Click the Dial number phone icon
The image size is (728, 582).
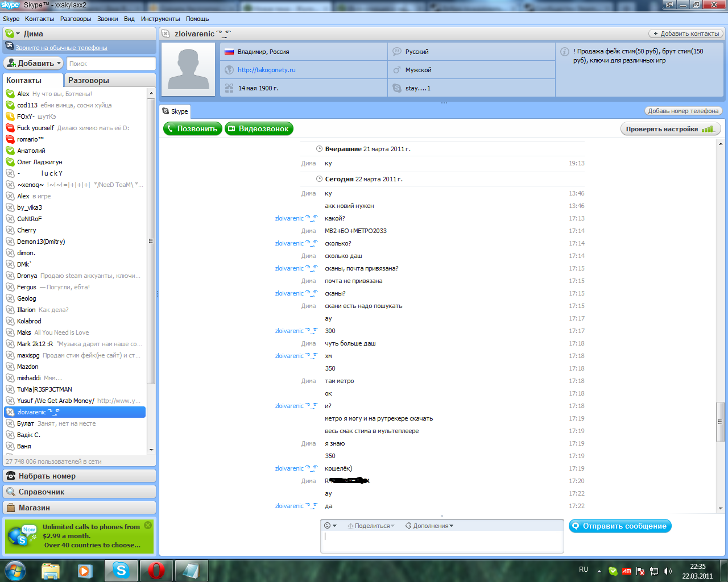point(11,476)
